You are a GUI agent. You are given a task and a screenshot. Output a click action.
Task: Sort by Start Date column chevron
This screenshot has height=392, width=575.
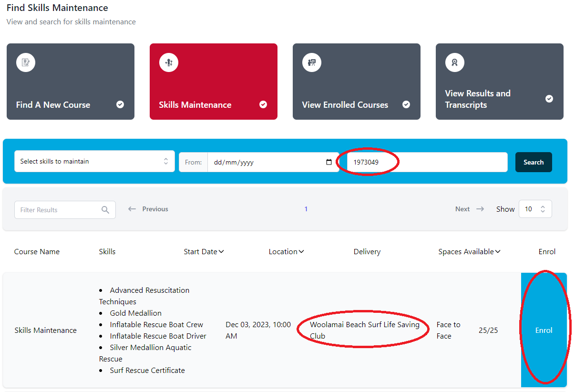point(221,252)
